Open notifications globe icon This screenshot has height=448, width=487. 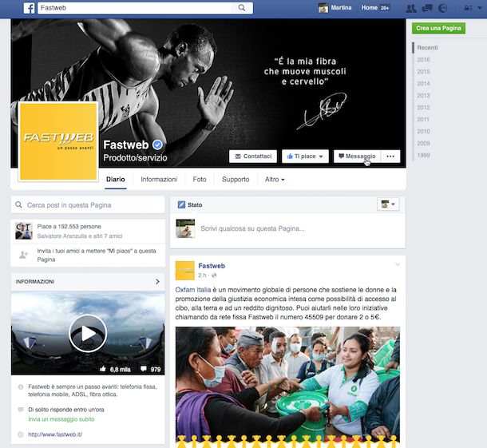click(x=442, y=8)
